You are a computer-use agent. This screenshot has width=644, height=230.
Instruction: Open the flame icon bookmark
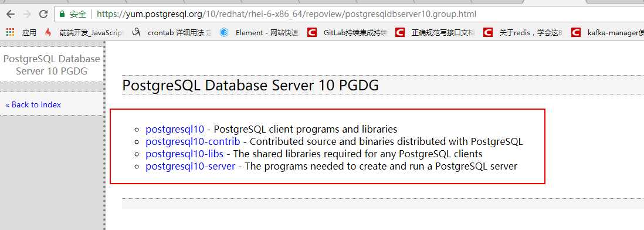click(48, 32)
